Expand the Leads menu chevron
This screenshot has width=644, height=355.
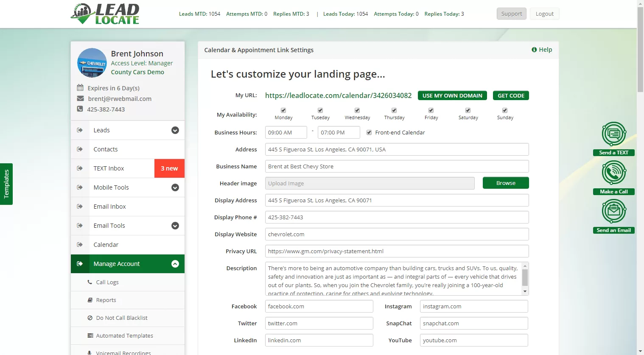(x=175, y=130)
